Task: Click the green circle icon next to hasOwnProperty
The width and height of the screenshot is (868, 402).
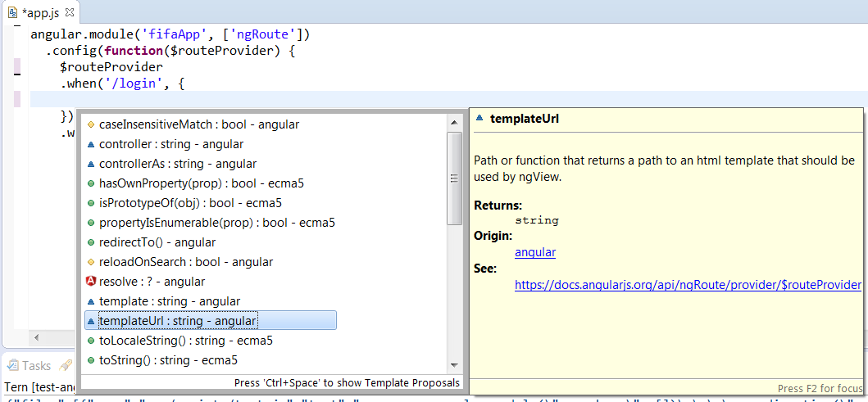Action: pos(91,184)
